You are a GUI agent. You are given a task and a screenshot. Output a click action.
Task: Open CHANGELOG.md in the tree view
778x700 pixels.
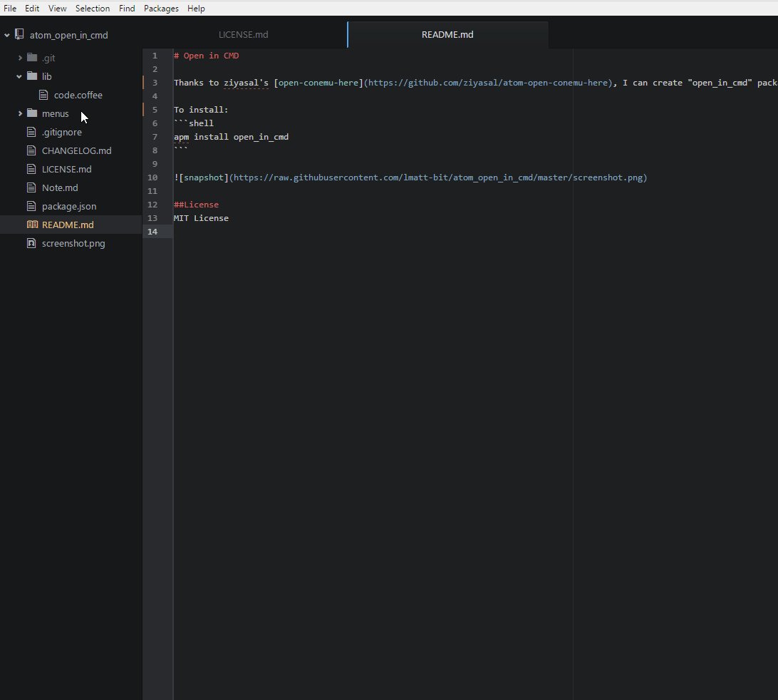[76, 150]
